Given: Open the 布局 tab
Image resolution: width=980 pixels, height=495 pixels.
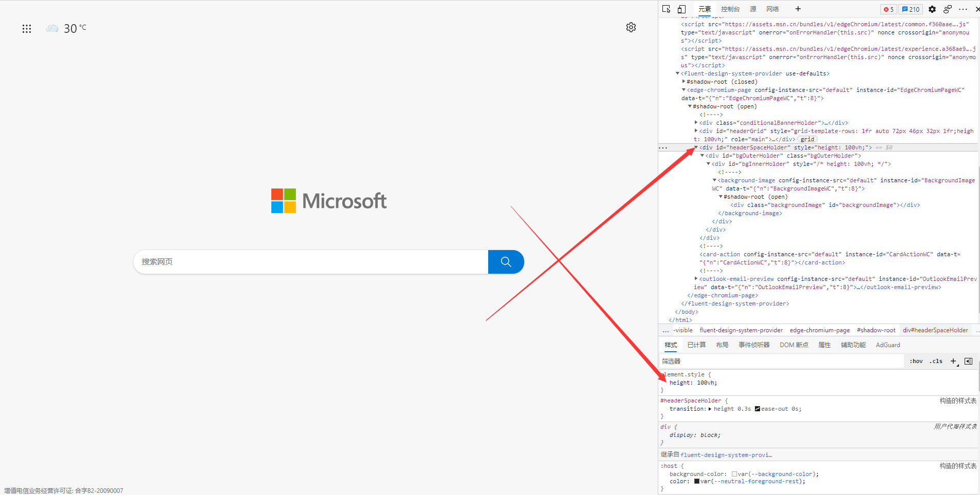Looking at the screenshot, I should [x=723, y=345].
